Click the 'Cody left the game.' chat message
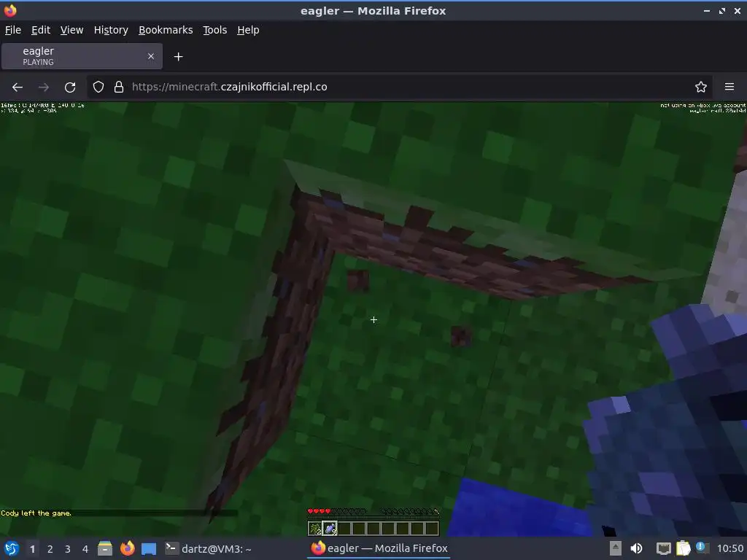747x560 pixels. pyautogui.click(x=36, y=513)
